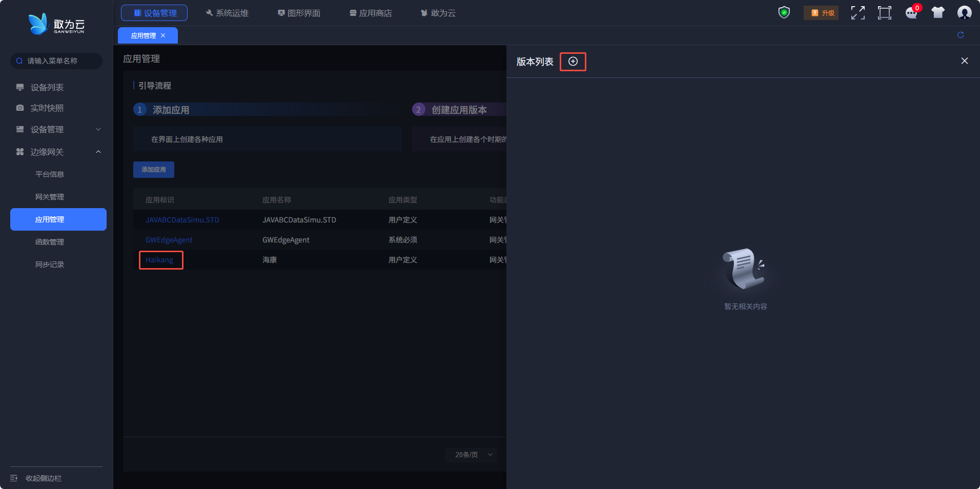
Task: Toggle fullscreen with the expand arrows icon
Action: tap(858, 13)
